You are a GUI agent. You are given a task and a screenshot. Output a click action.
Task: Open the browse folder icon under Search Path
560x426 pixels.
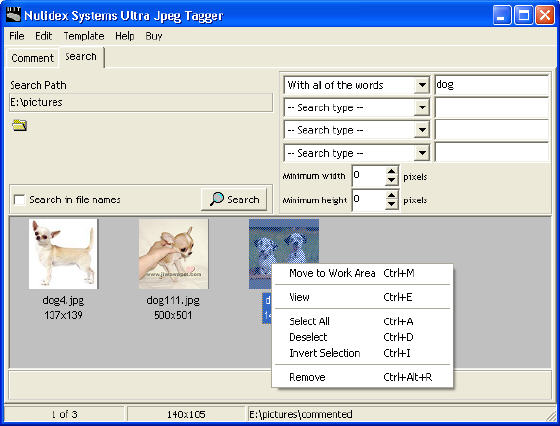coord(19,125)
